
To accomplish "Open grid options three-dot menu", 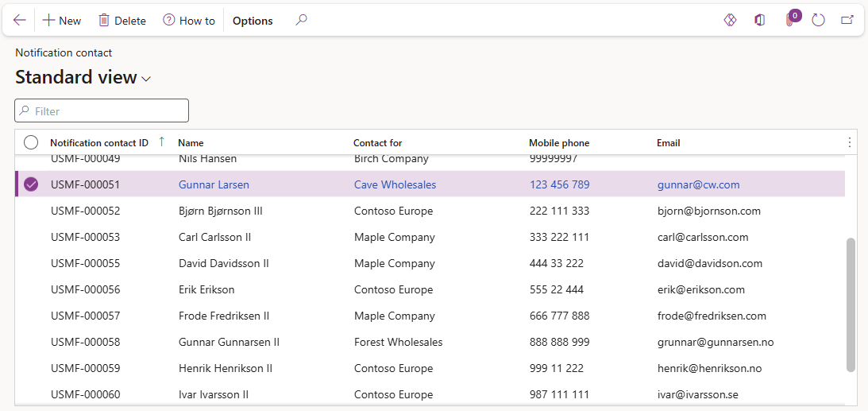I will (x=849, y=142).
